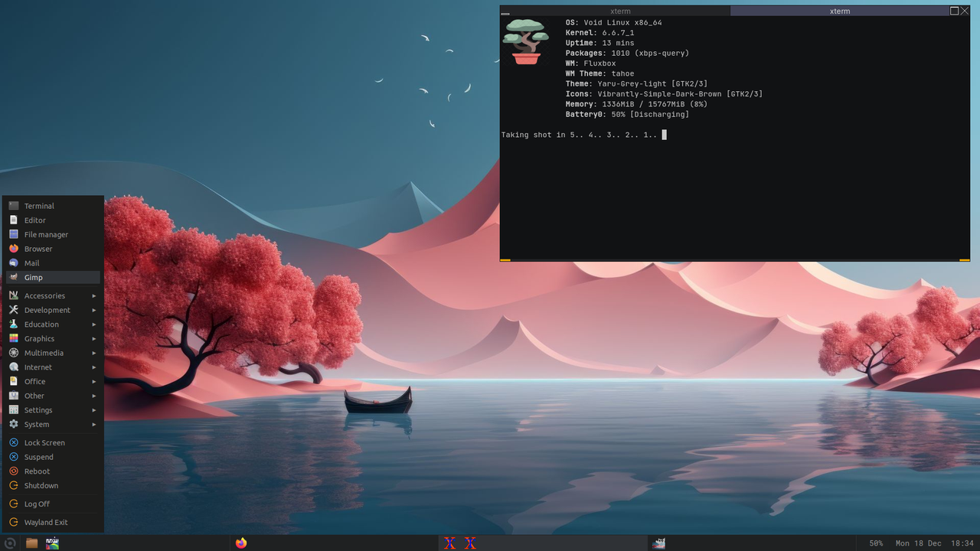The height and width of the screenshot is (551, 980).
Task: Click the 50% battery indicator
Action: click(x=876, y=543)
